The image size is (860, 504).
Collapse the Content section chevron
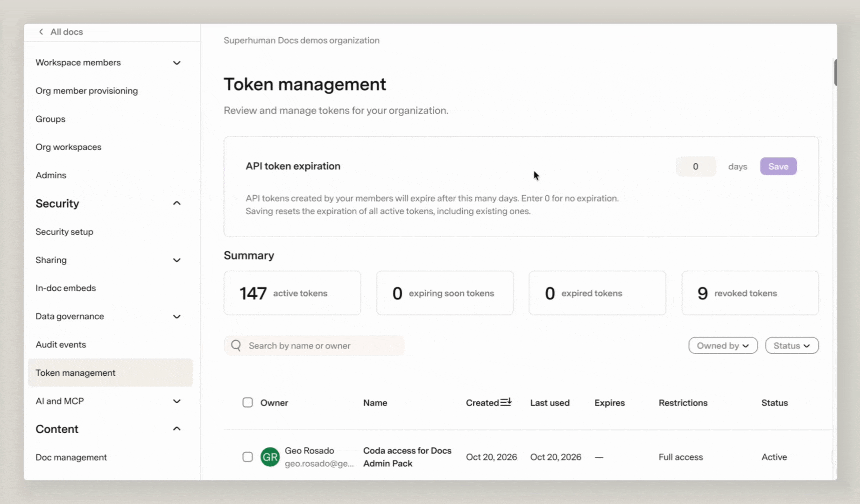(x=177, y=428)
